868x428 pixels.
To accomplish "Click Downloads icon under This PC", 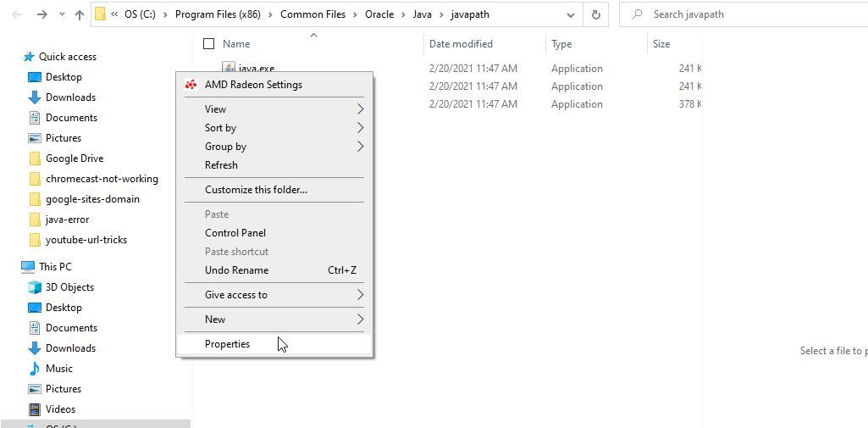I will point(35,348).
